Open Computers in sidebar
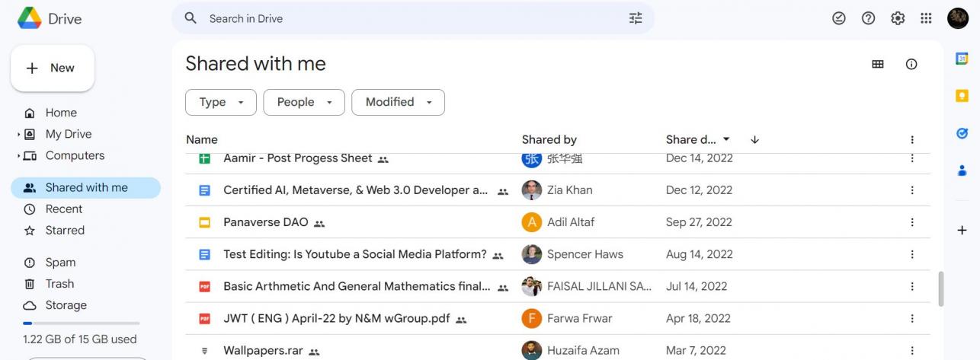Image resolution: width=980 pixels, height=360 pixels. click(75, 155)
